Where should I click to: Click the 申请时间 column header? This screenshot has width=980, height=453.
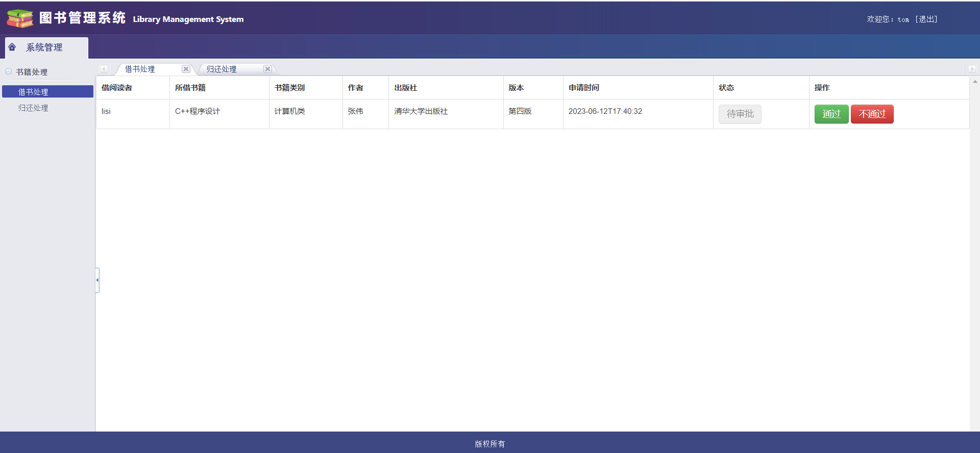coord(584,88)
